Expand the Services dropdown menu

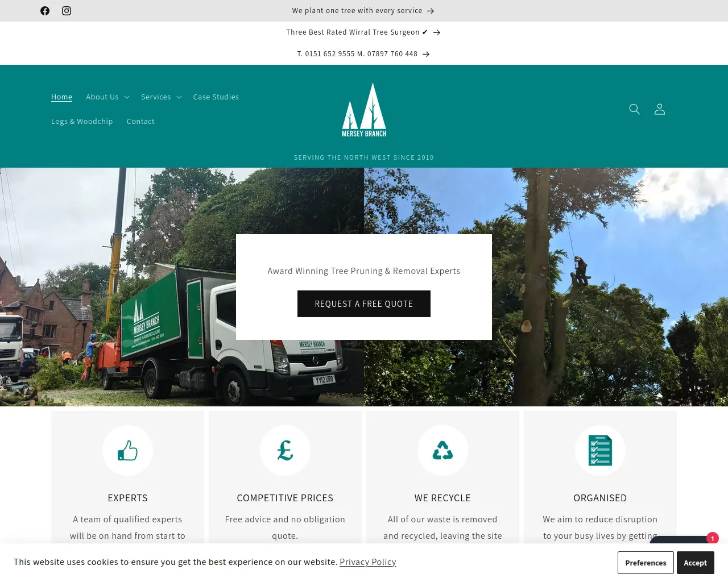pyautogui.click(x=162, y=97)
